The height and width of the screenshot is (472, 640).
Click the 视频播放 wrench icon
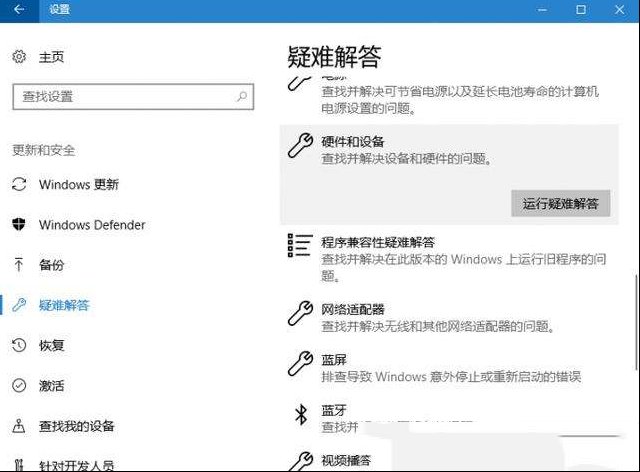point(300,461)
